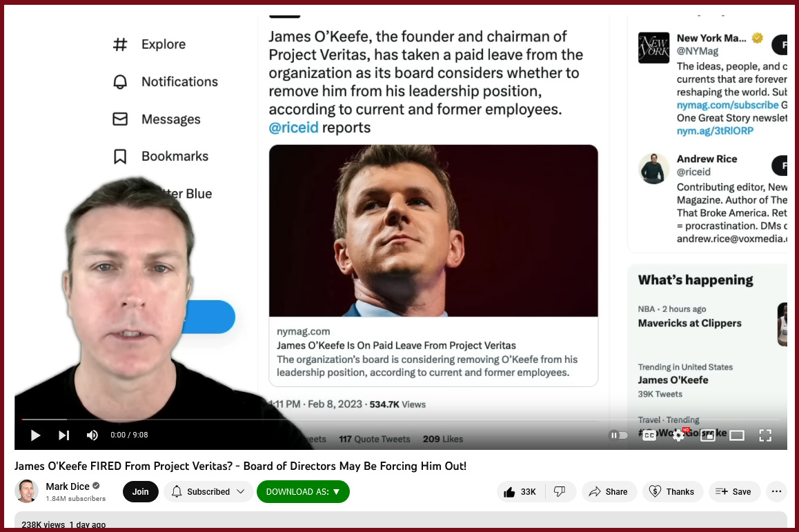Click the Join button
This screenshot has height=532, width=799.
click(x=141, y=492)
